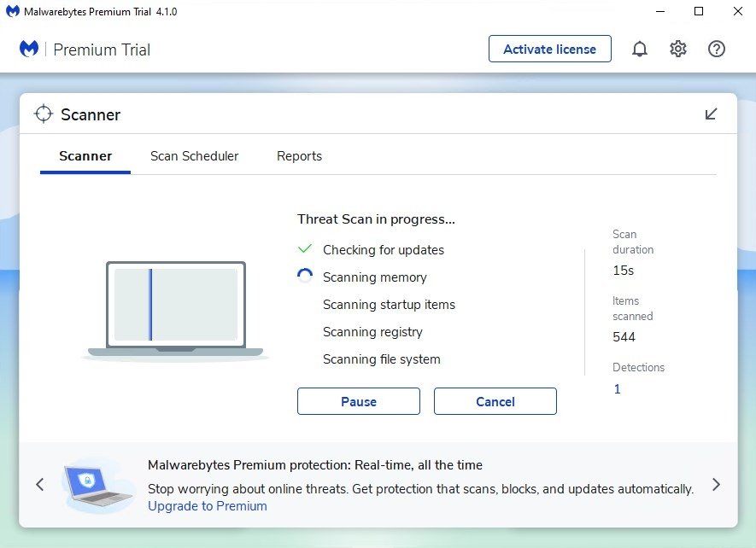Click the detections count number
This screenshot has width=756, height=548.
click(x=617, y=389)
